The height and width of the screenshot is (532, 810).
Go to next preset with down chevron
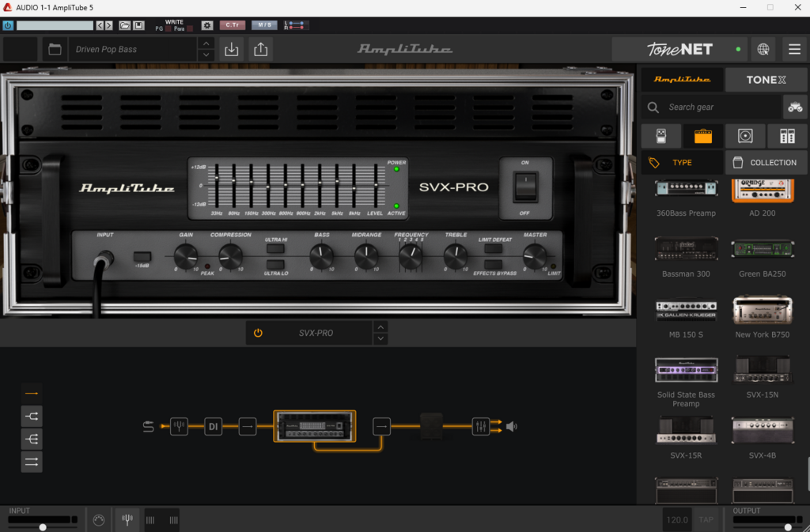tap(206, 55)
